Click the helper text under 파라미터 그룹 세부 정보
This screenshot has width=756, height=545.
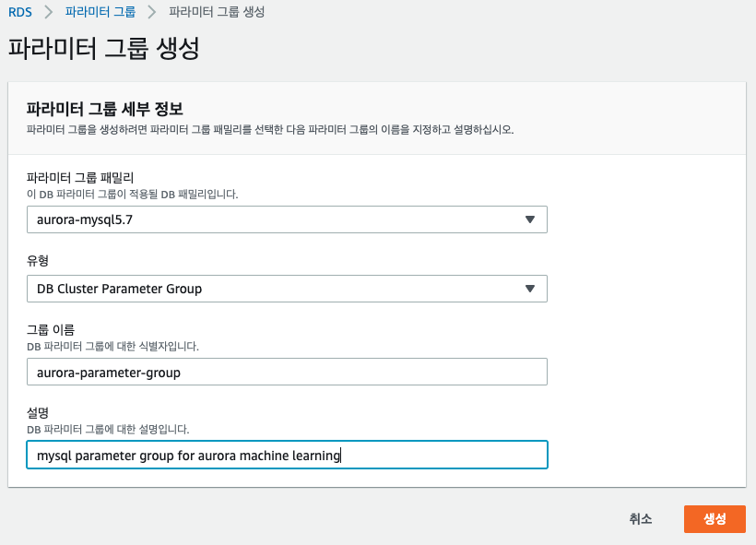tap(269, 129)
